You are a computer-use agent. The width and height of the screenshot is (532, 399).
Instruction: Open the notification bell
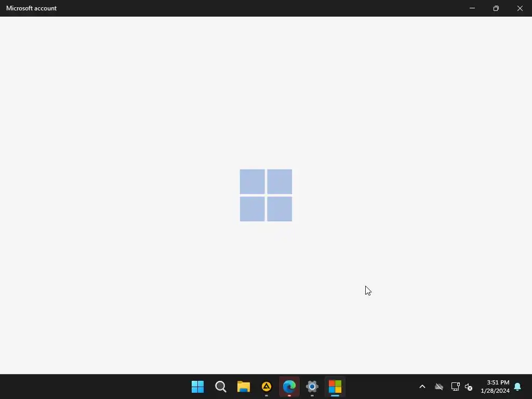(517, 387)
